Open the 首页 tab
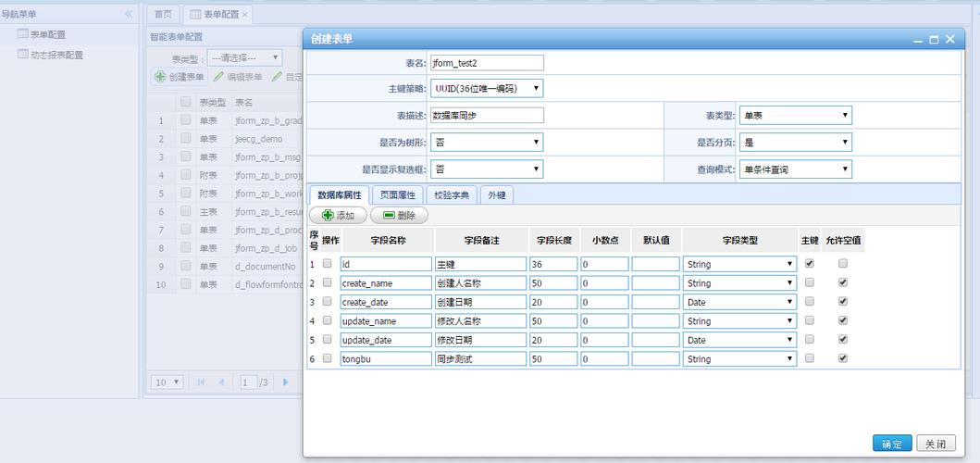980x463 pixels. tap(163, 15)
